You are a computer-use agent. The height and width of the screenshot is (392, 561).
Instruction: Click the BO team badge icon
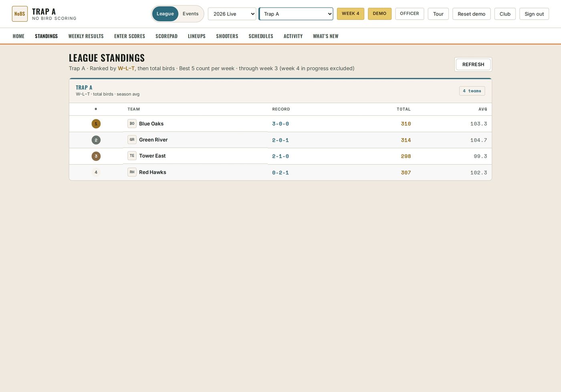point(132,124)
